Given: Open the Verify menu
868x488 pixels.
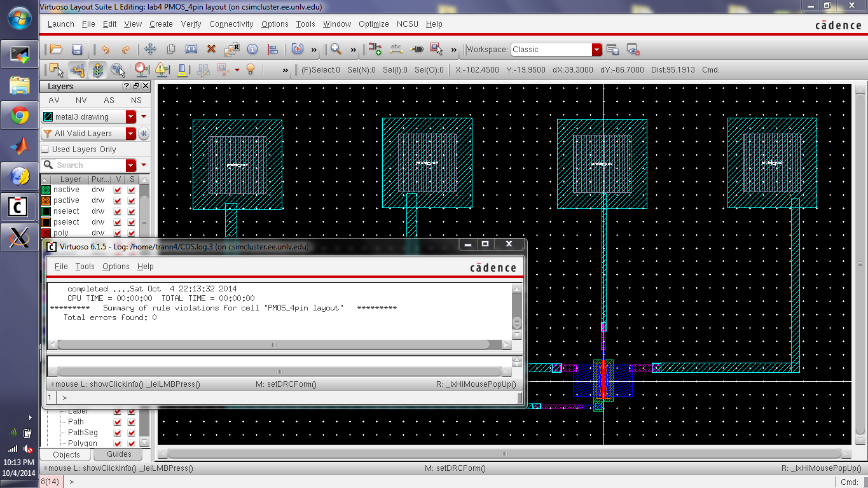Looking at the screenshot, I should click(x=191, y=24).
